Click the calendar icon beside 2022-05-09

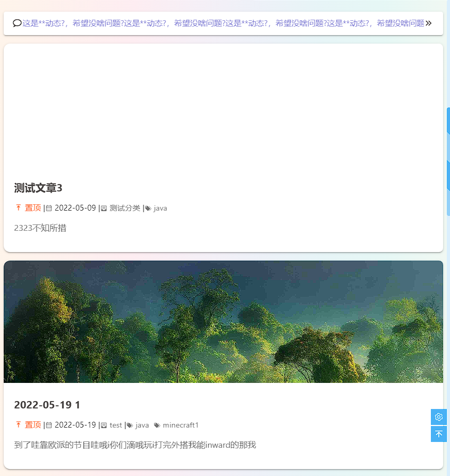pyautogui.click(x=49, y=208)
